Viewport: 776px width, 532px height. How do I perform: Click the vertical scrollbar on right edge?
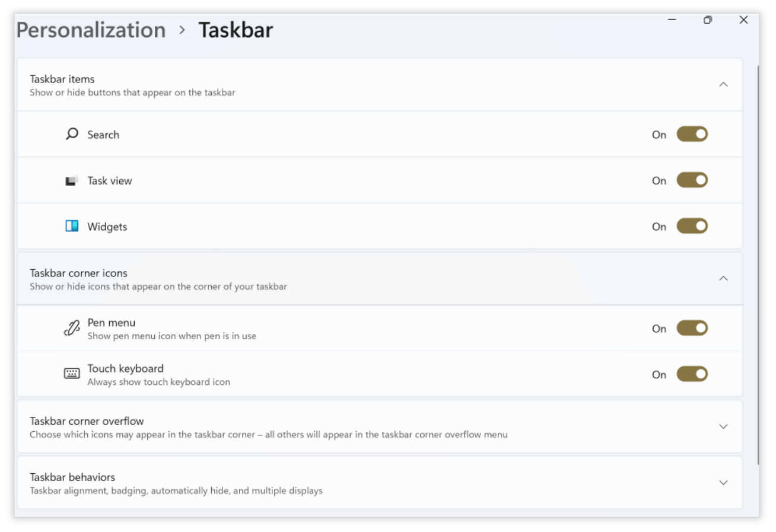pos(757,264)
